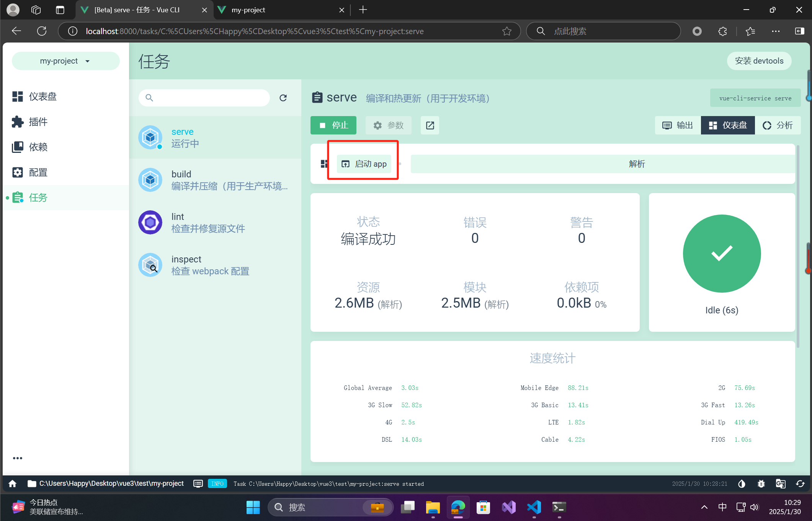
Task: Stop the running serve task
Action: coord(333,125)
